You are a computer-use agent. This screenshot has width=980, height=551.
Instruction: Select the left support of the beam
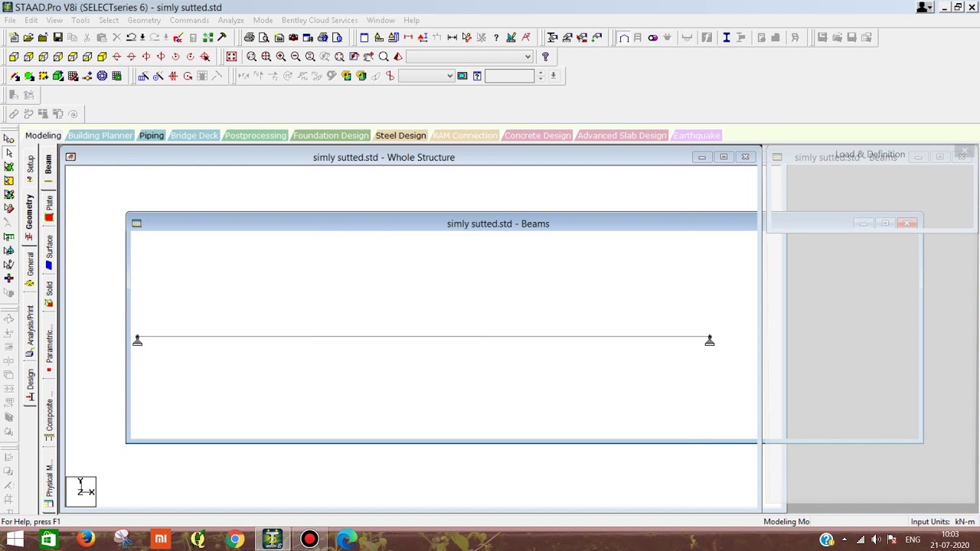pos(137,340)
